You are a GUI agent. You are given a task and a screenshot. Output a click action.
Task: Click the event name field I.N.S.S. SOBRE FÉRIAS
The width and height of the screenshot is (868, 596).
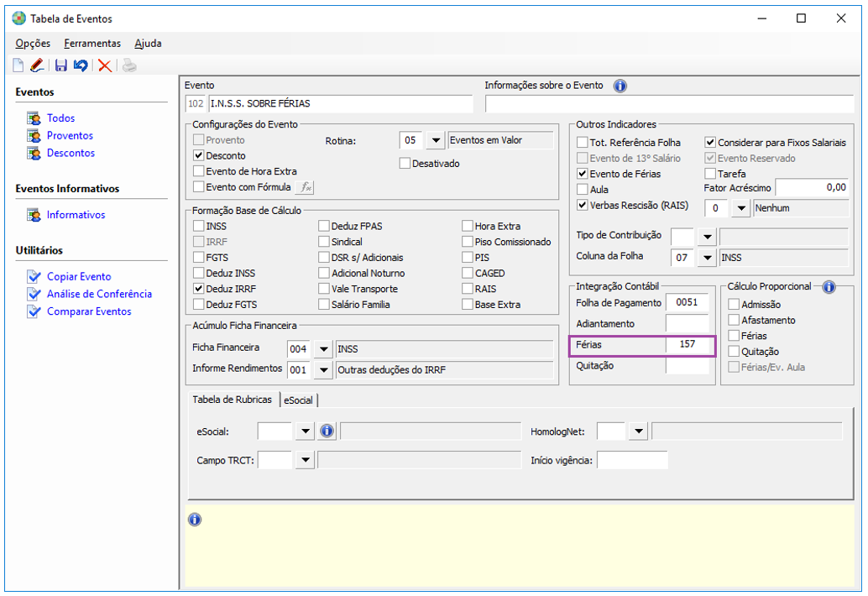point(341,103)
